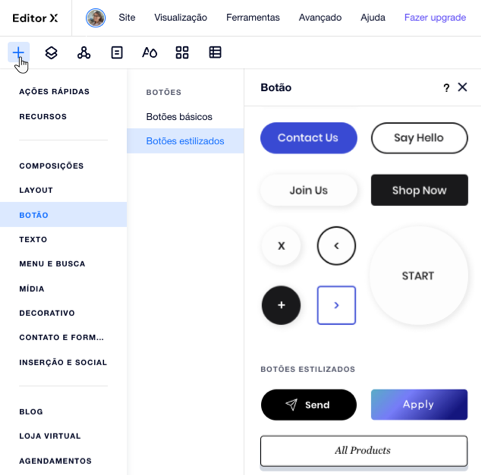The image size is (481, 475).
Task: Pick the gradient Apply button
Action: coord(419,404)
